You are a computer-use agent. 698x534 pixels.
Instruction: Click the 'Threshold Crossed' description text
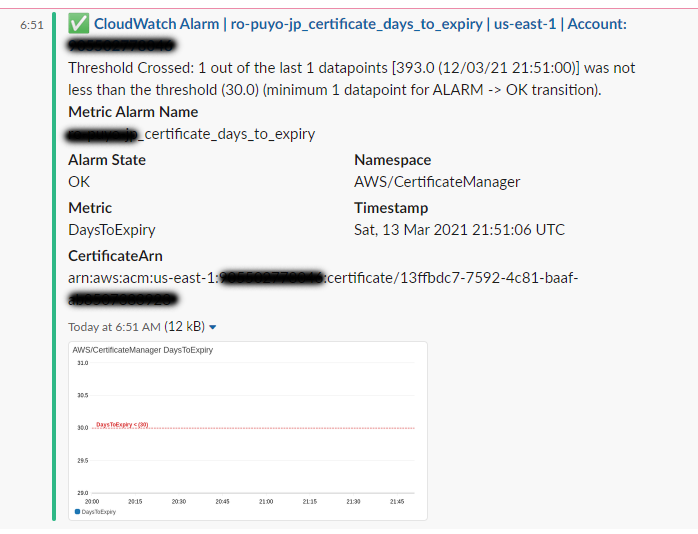pyautogui.click(x=352, y=79)
